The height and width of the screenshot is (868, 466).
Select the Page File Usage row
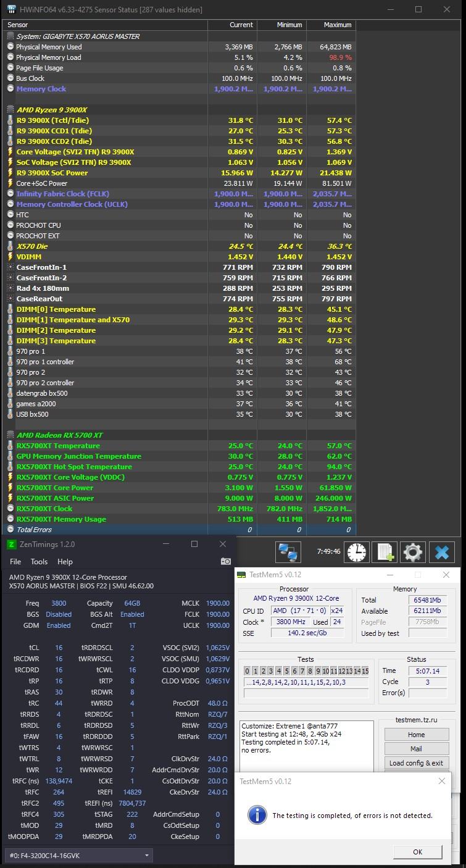coord(179,68)
